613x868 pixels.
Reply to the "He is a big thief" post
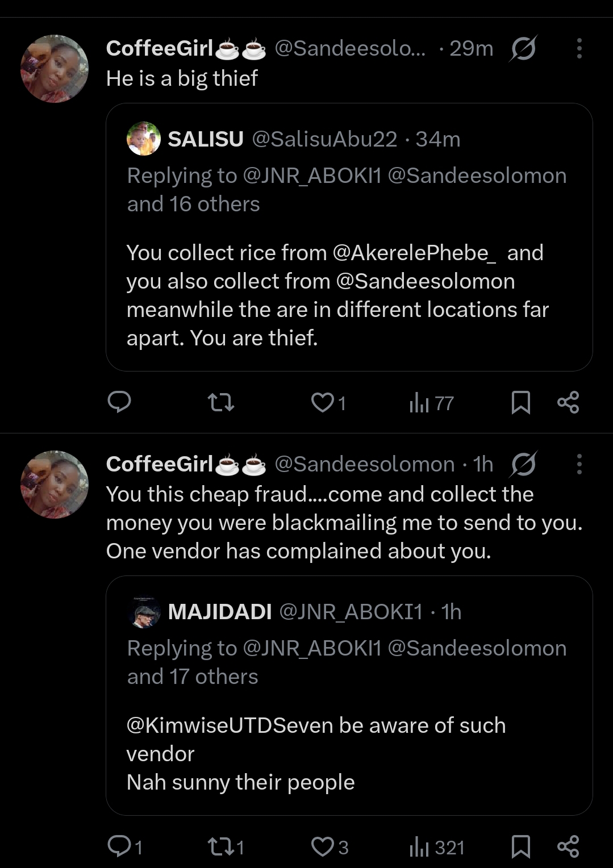click(x=119, y=402)
